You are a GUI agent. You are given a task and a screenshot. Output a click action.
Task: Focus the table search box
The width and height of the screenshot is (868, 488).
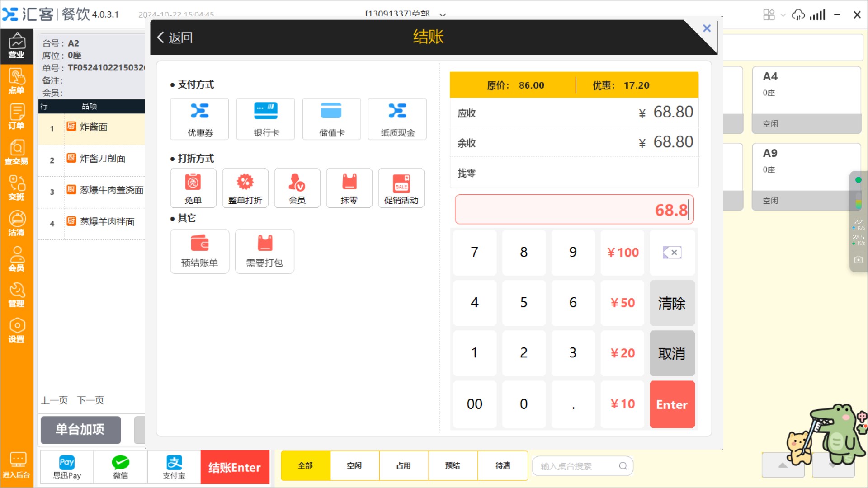click(574, 466)
